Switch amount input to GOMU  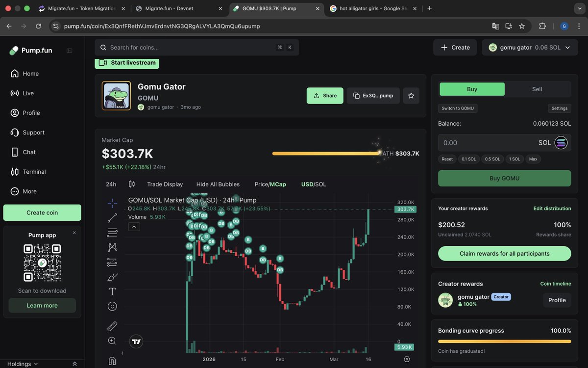[x=458, y=108]
